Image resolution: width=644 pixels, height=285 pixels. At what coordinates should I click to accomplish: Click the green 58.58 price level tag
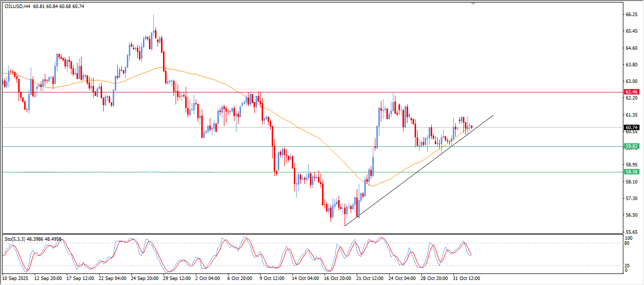pyautogui.click(x=631, y=171)
